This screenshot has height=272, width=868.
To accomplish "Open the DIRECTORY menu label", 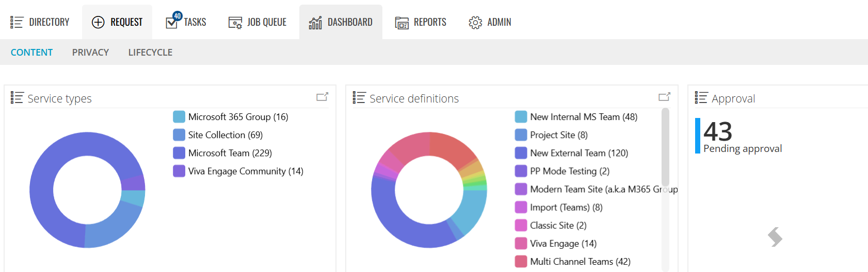I will (x=49, y=22).
